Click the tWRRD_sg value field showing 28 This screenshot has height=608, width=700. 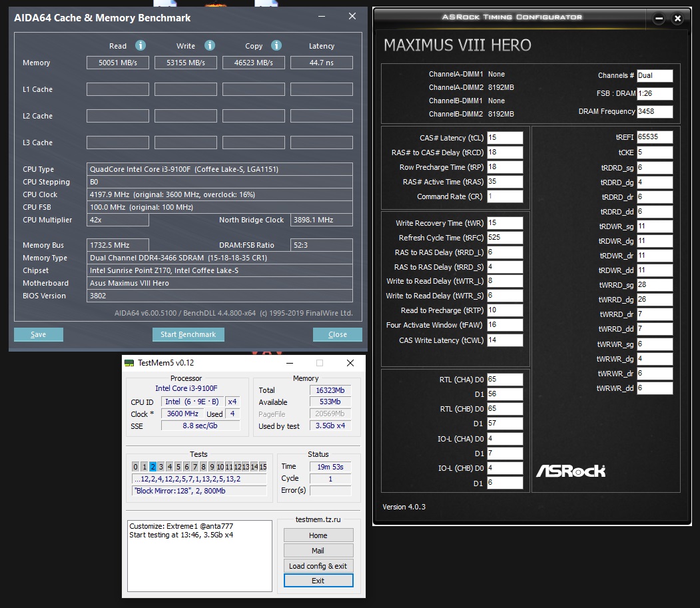tap(655, 285)
